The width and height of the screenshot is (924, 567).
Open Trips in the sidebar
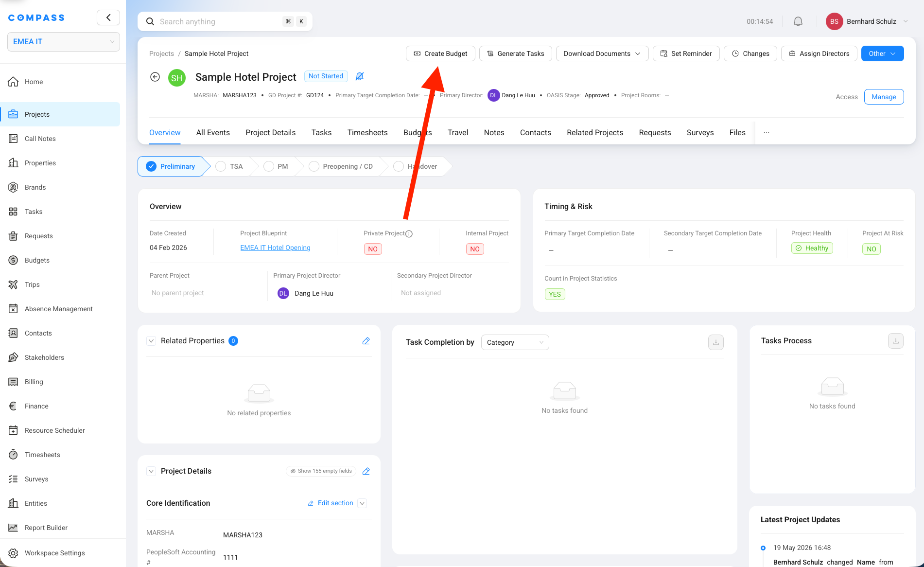coord(32,284)
